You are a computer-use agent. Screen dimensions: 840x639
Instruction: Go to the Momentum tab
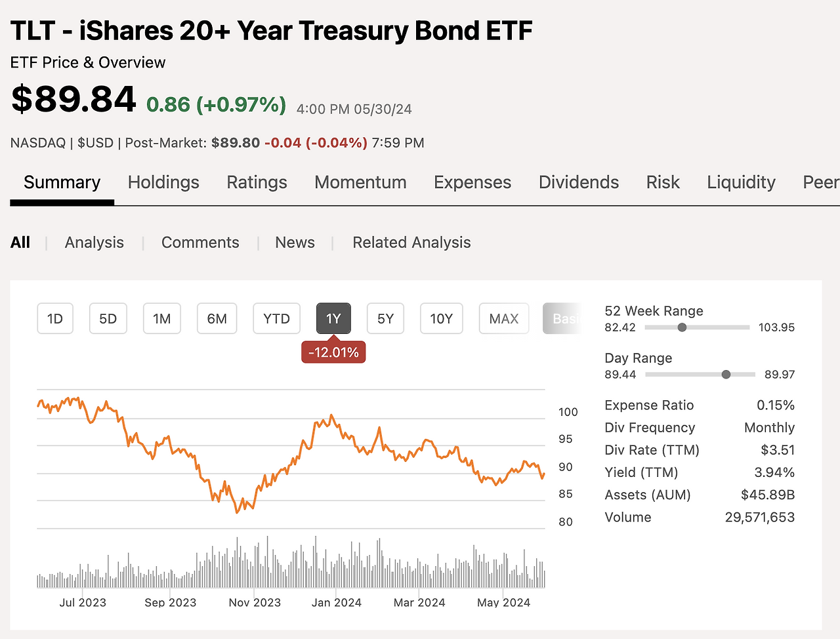[x=360, y=182]
